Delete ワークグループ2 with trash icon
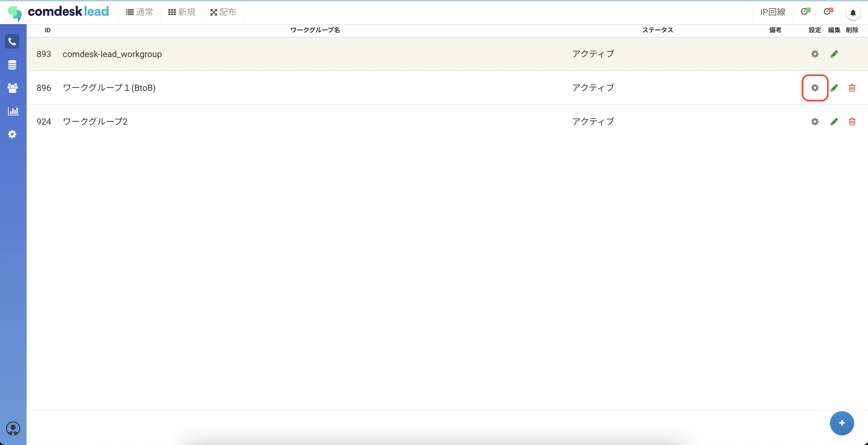Image resolution: width=868 pixels, height=445 pixels. (x=852, y=121)
